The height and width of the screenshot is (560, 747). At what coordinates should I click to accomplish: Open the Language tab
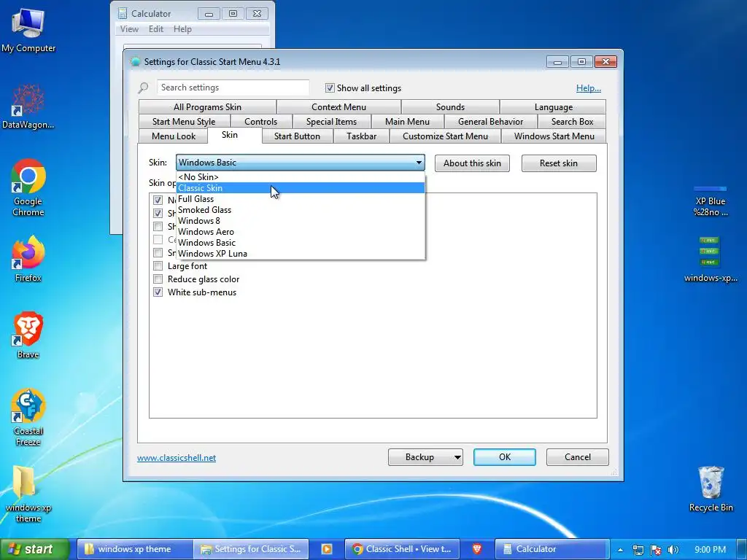coord(553,107)
